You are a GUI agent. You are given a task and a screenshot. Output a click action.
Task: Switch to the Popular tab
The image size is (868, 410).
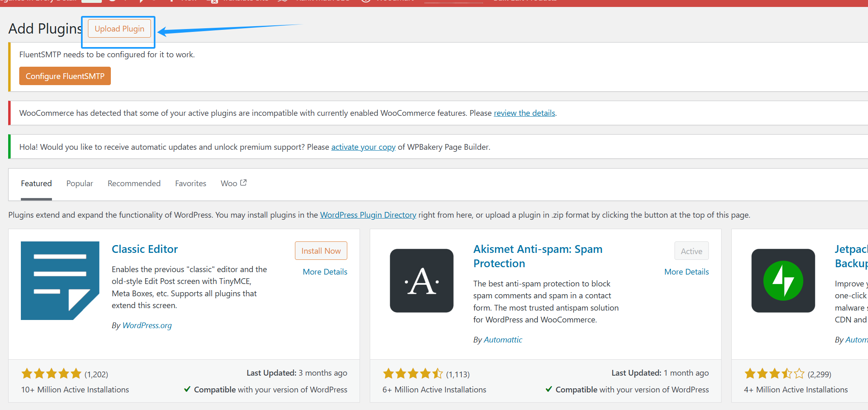pos(80,183)
